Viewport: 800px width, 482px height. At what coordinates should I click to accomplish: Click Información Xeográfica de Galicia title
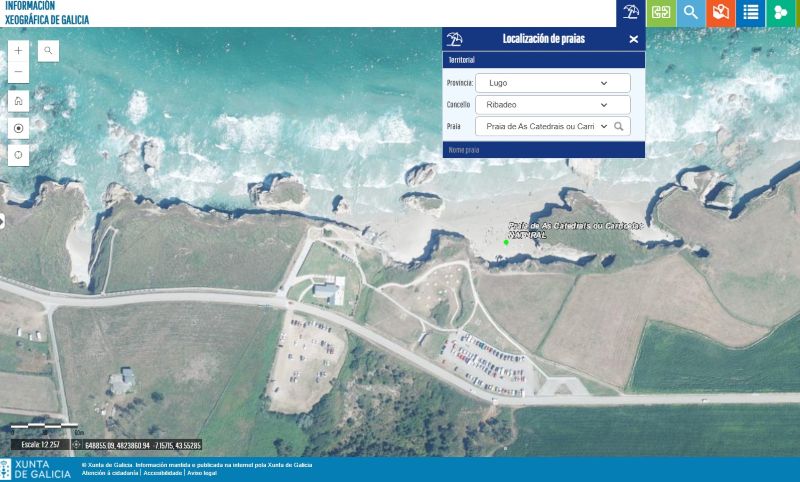pyautogui.click(x=47, y=13)
